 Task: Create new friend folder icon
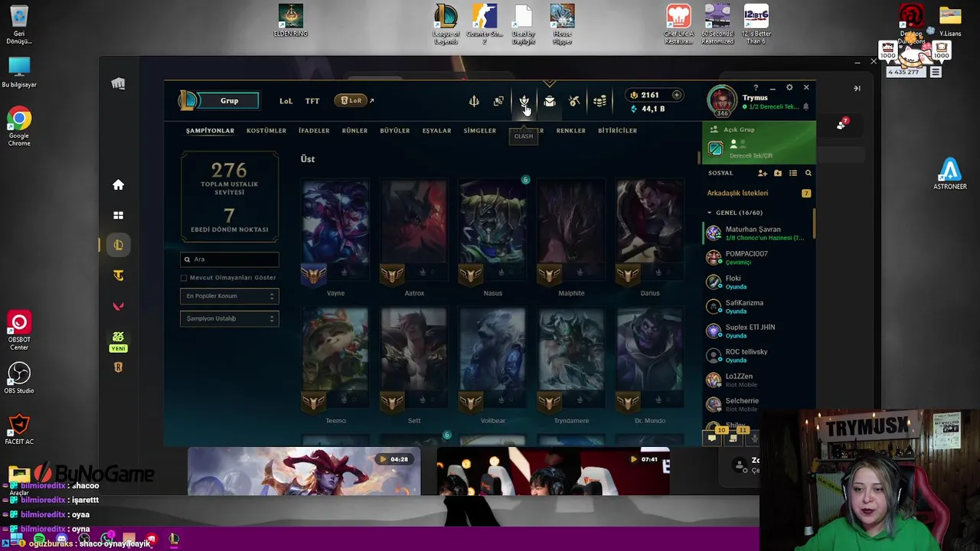[x=778, y=173]
